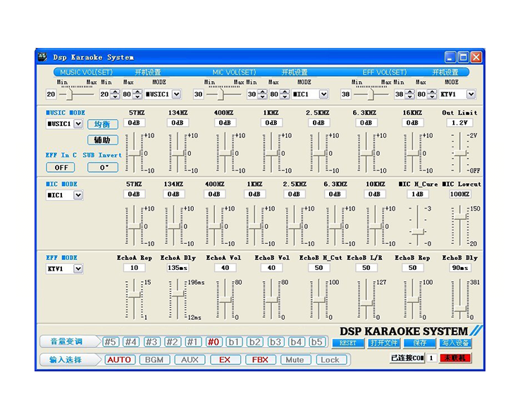520x420 pixels.
Task: Select BGM input
Action: (155, 359)
